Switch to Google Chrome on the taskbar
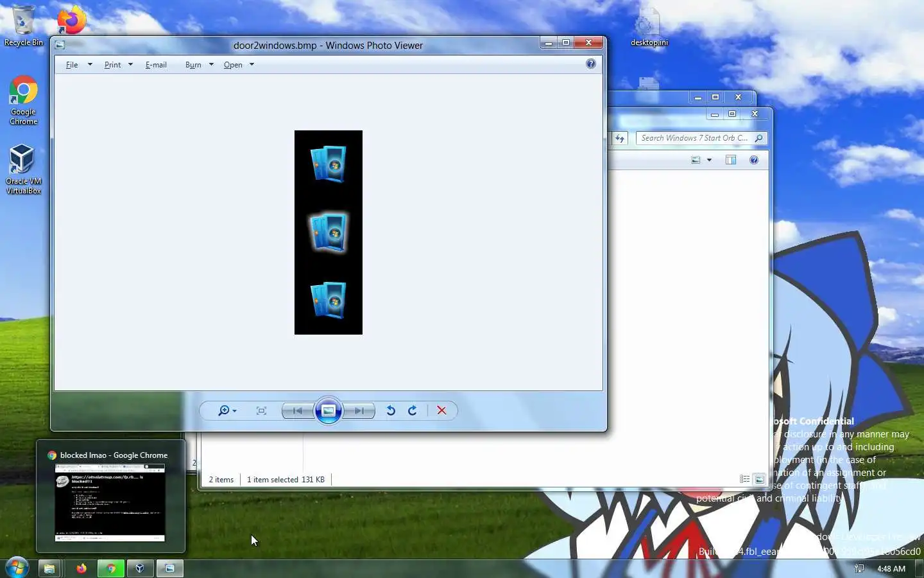The height and width of the screenshot is (578, 924). pyautogui.click(x=111, y=568)
